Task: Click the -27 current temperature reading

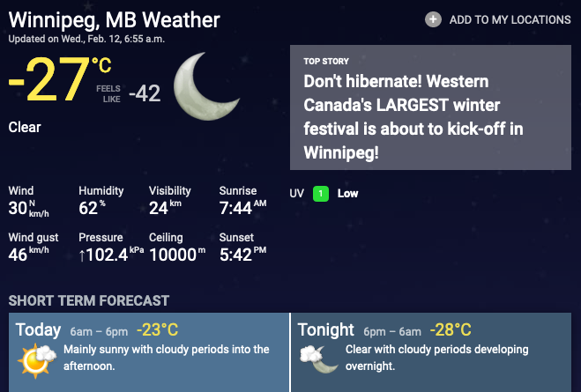Action: click(47, 83)
